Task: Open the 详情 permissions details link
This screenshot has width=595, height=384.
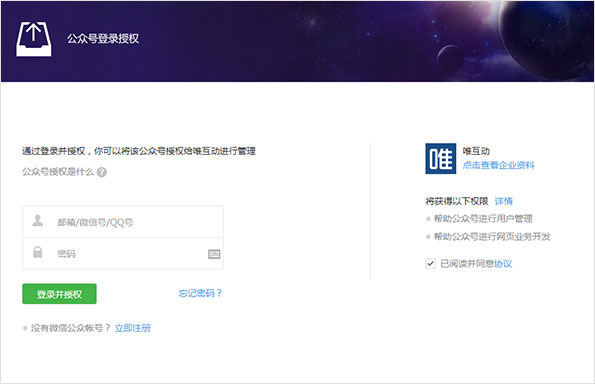Action: 504,201
